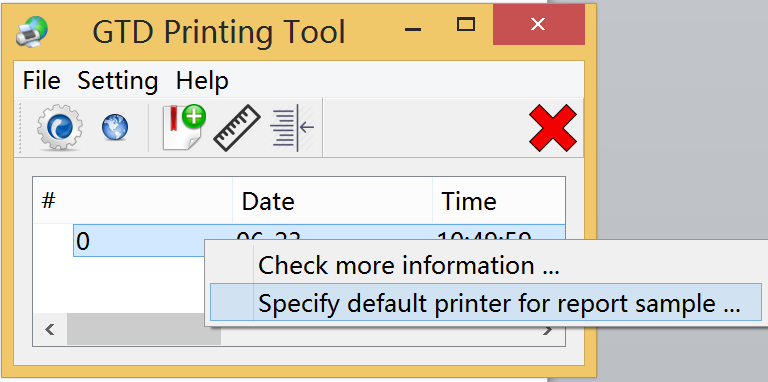Click the align margin lines icon
Screen dimensions: 768x382
coord(292,127)
